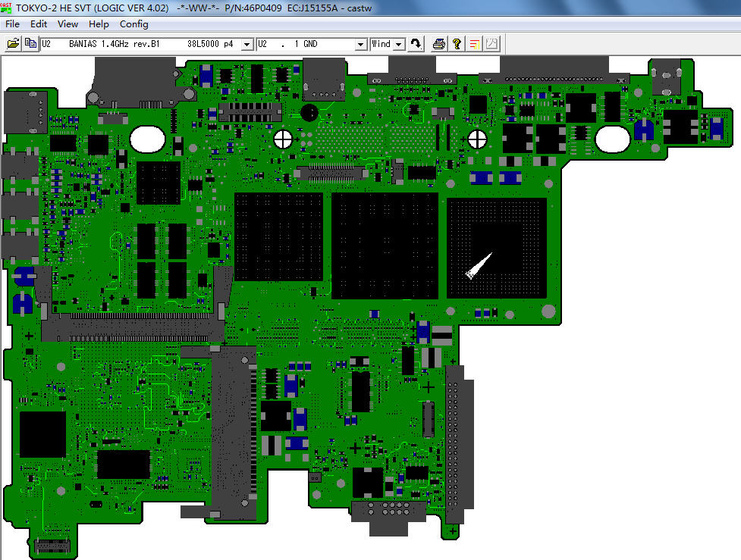Click the long SO-DIMM memory connector
The height and width of the screenshot is (560, 741).
[x=133, y=327]
